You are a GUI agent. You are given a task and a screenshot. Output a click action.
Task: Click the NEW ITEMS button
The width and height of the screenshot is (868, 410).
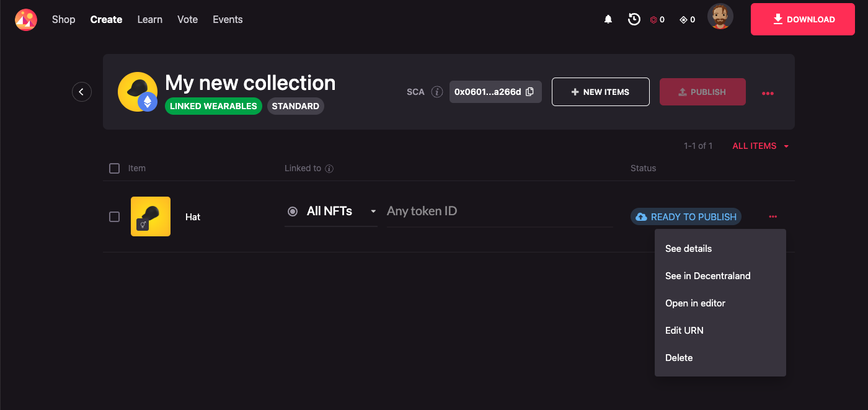coord(600,92)
